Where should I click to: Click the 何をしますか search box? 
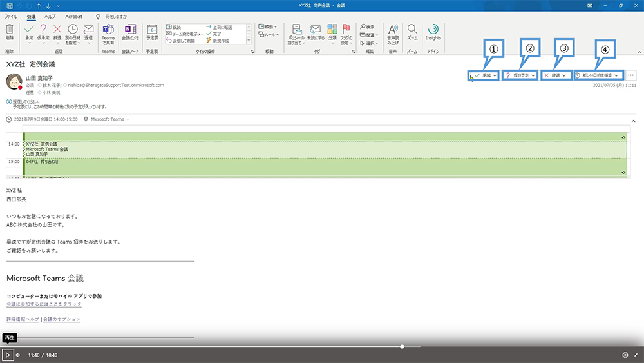pyautogui.click(x=115, y=17)
